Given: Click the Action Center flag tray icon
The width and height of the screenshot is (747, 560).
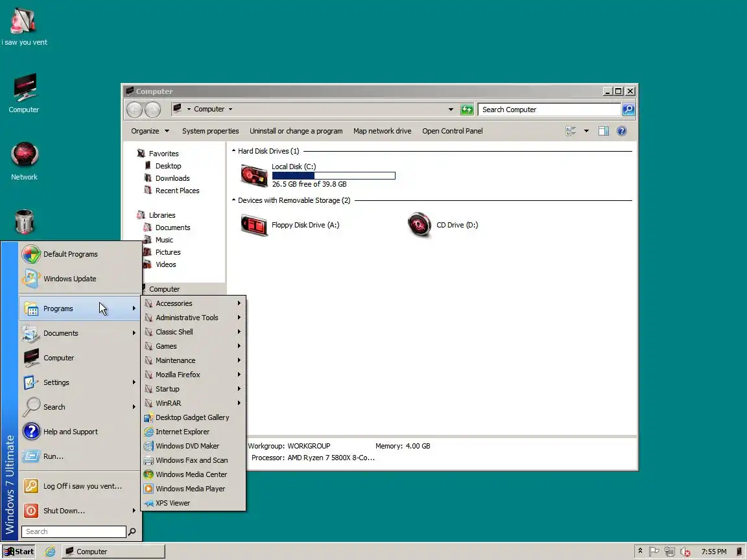Looking at the screenshot, I should coord(654,552).
